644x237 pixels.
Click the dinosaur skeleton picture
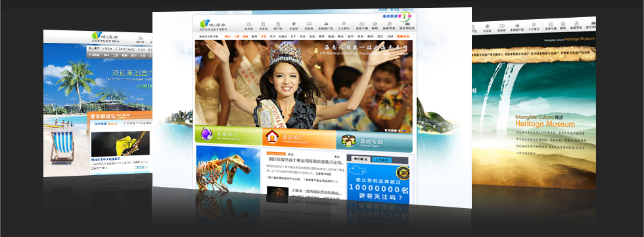pos(228,169)
